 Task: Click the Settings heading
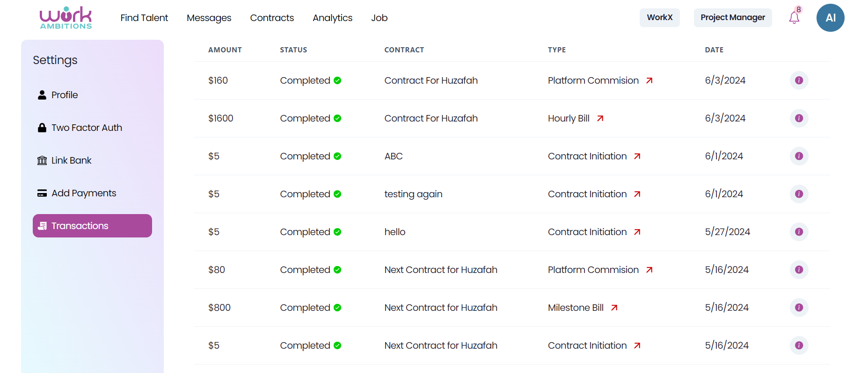[x=55, y=60]
